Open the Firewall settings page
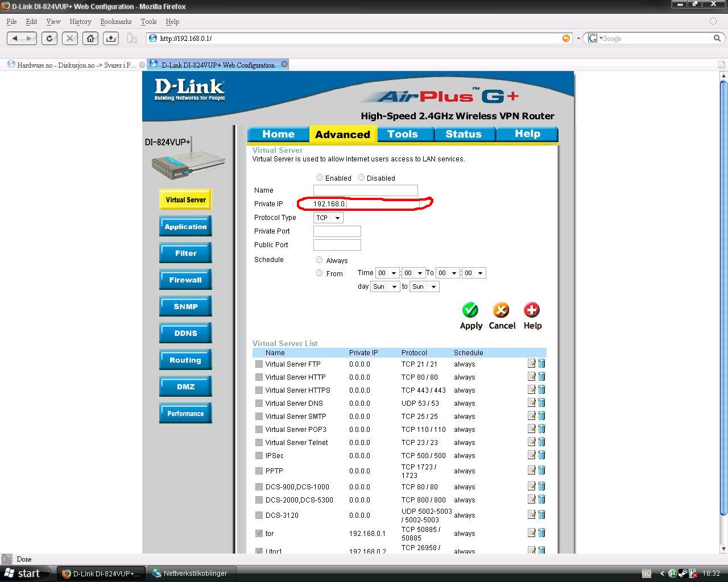Viewport: 728px width, 582px height. click(185, 280)
